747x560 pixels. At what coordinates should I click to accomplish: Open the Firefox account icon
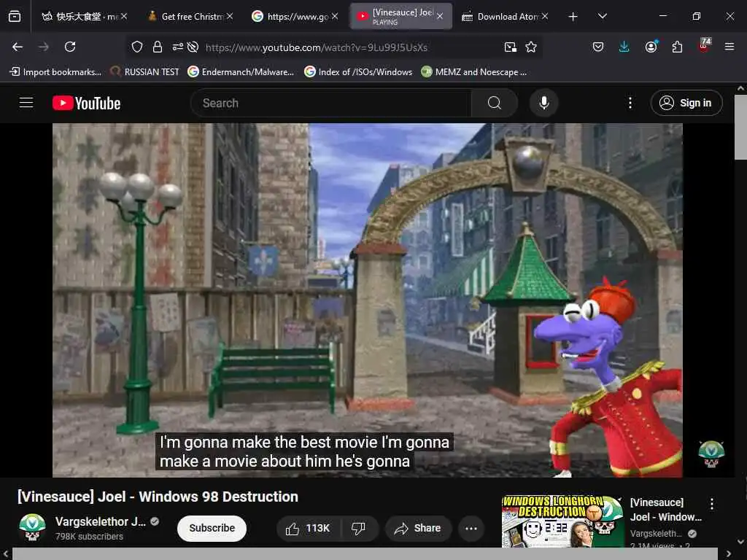(651, 47)
